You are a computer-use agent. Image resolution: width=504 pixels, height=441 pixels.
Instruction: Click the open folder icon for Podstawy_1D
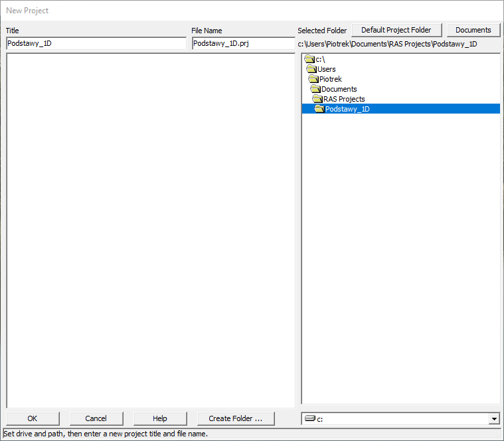click(320, 109)
